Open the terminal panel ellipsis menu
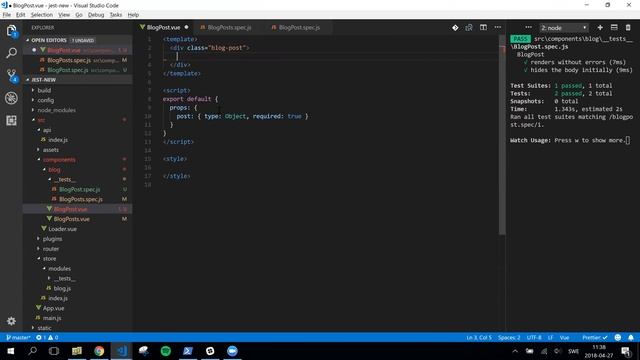 528,28
